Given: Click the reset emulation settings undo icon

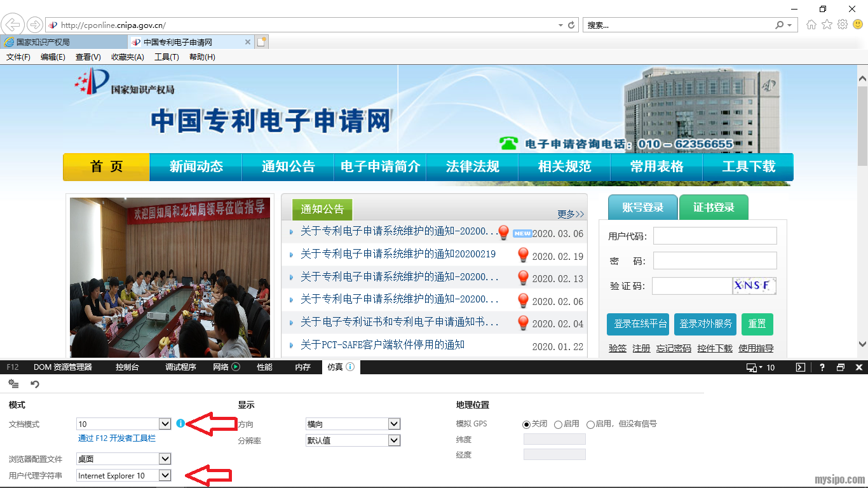Looking at the screenshot, I should click(x=35, y=384).
